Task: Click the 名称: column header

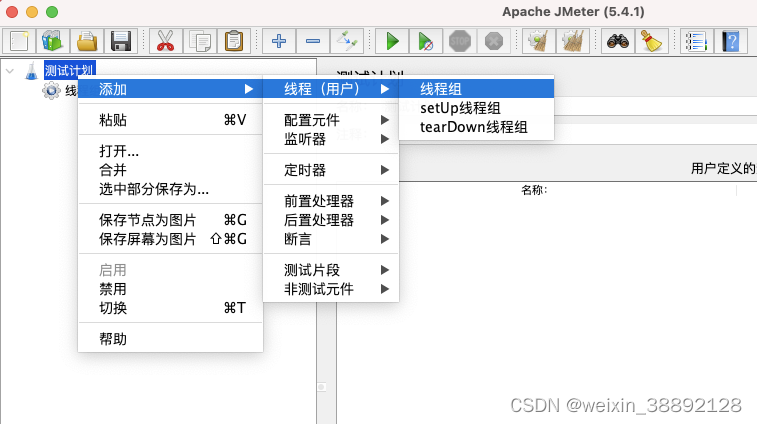Action: [534, 190]
